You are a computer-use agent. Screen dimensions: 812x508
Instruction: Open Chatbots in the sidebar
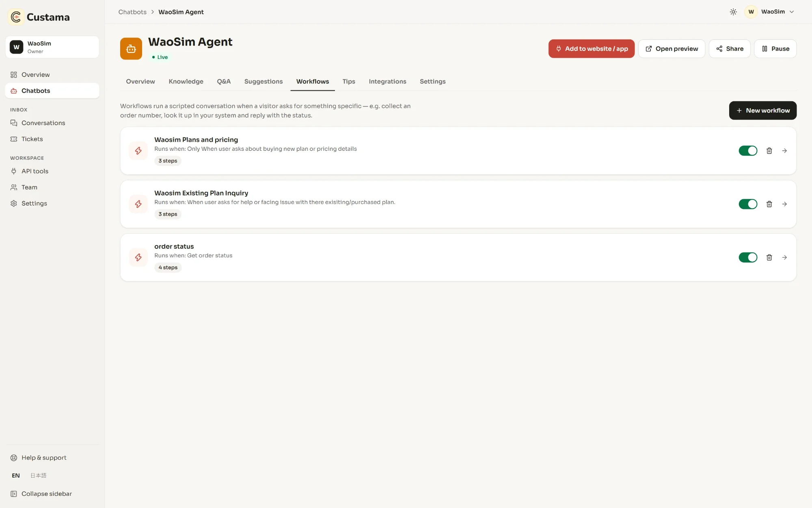click(52, 91)
